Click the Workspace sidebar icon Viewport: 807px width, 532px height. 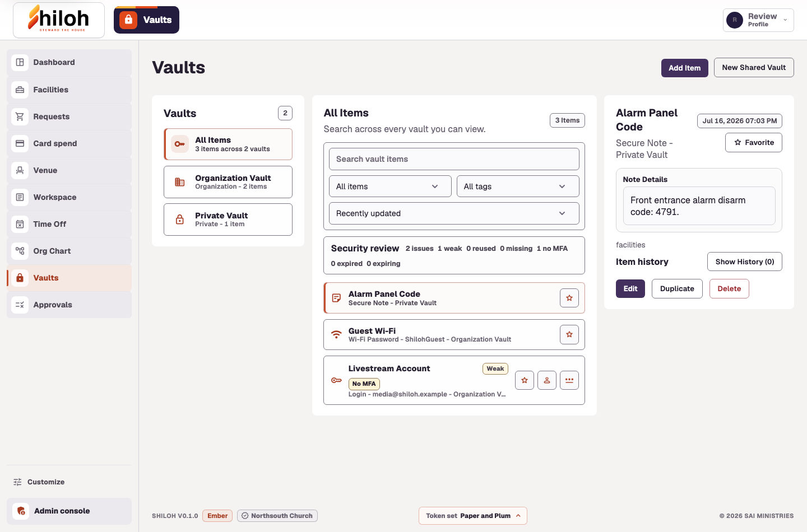coord(20,197)
